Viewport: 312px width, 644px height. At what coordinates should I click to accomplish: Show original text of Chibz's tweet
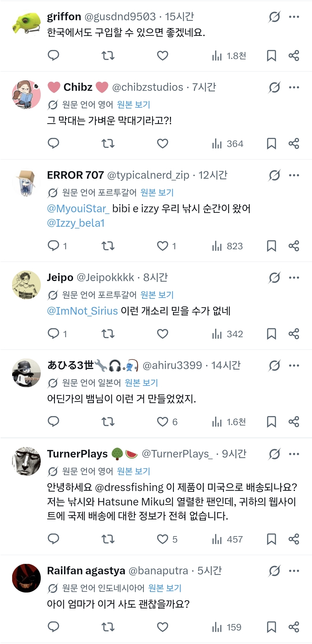tap(133, 104)
